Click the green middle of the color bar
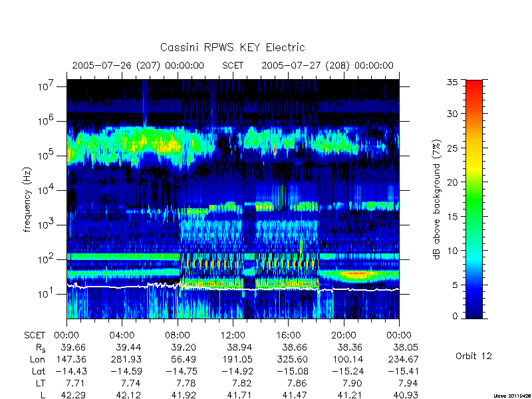 474,199
